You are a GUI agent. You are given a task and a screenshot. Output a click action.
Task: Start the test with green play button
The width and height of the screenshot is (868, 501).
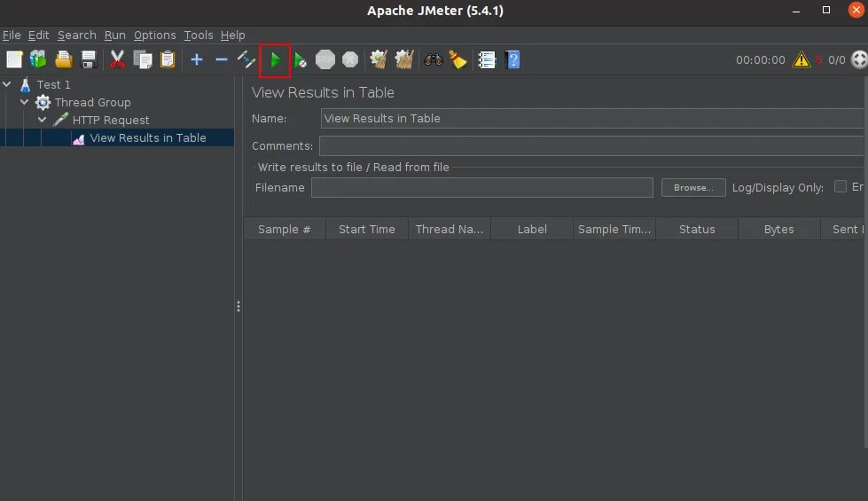click(x=275, y=59)
